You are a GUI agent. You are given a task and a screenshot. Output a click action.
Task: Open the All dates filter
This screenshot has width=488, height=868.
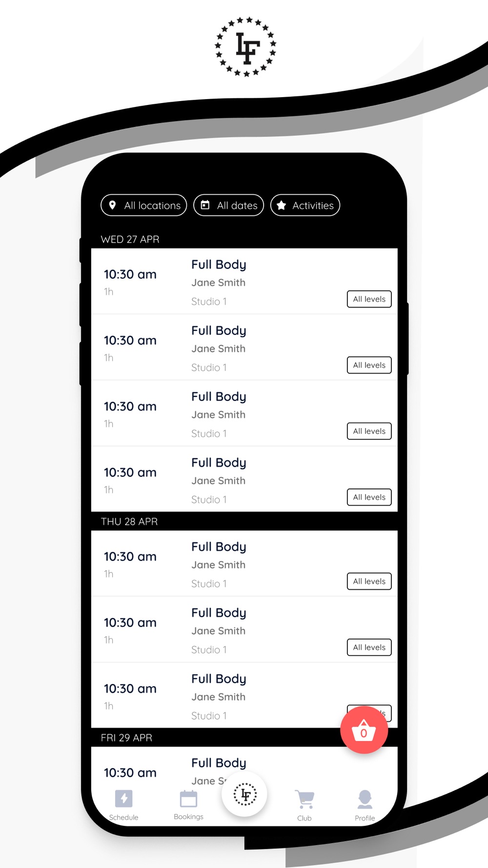pos(228,205)
